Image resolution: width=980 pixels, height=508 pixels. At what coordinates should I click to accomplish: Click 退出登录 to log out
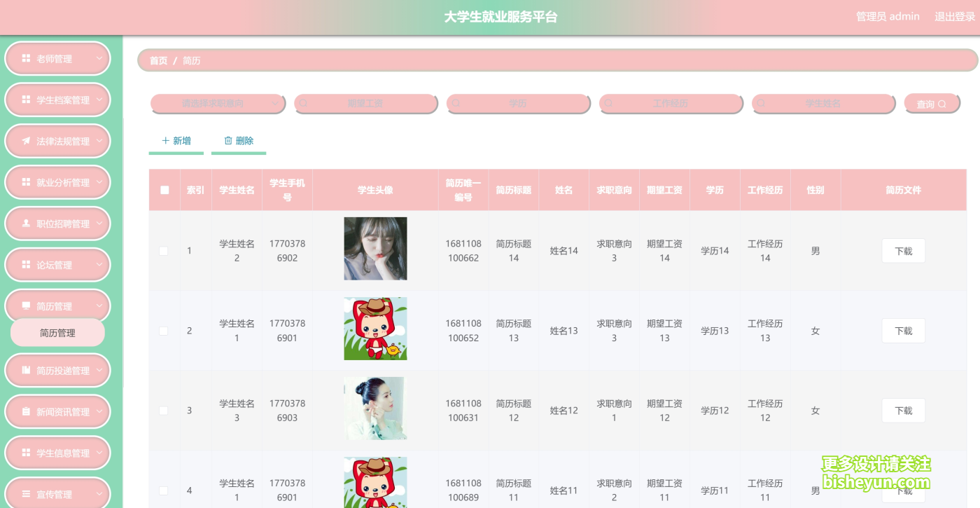pyautogui.click(x=955, y=17)
